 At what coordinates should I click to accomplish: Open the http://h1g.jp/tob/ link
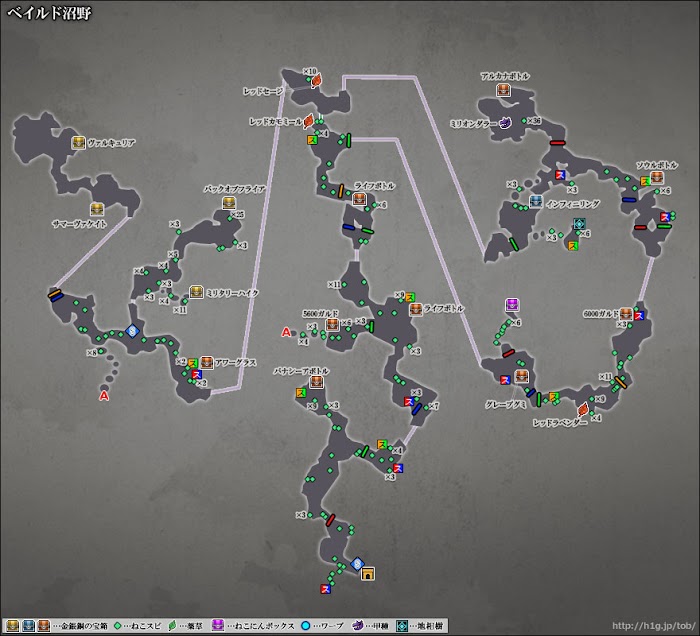pos(654,626)
